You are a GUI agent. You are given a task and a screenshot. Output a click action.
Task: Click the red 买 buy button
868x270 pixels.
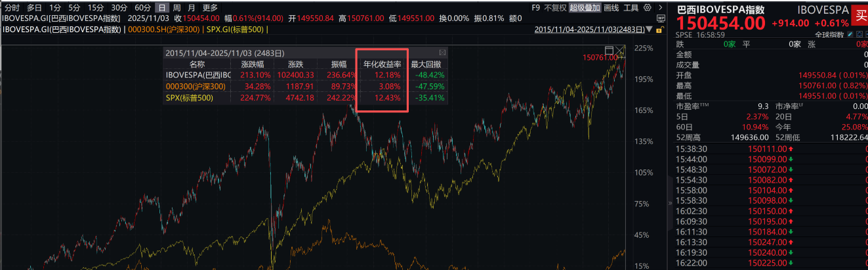[860, 16]
